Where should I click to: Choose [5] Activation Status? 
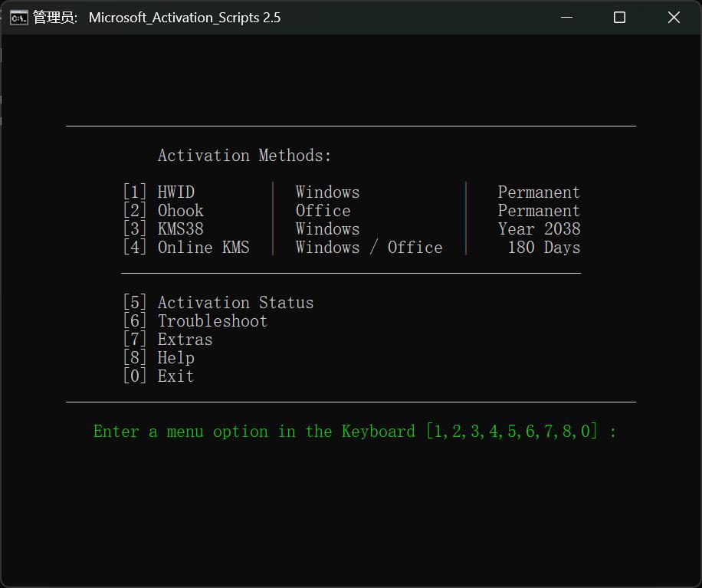[x=218, y=303]
